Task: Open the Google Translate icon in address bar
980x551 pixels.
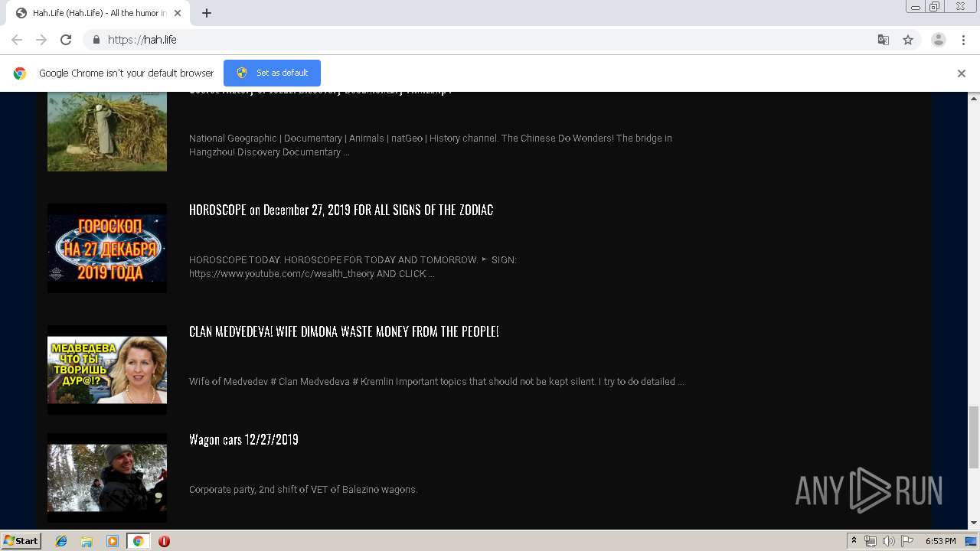Action: tap(883, 40)
